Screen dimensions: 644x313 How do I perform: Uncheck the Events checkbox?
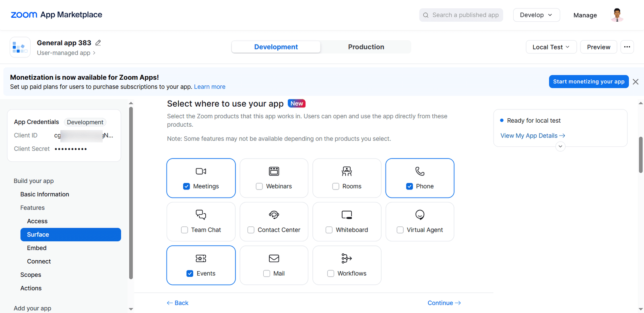190,274
